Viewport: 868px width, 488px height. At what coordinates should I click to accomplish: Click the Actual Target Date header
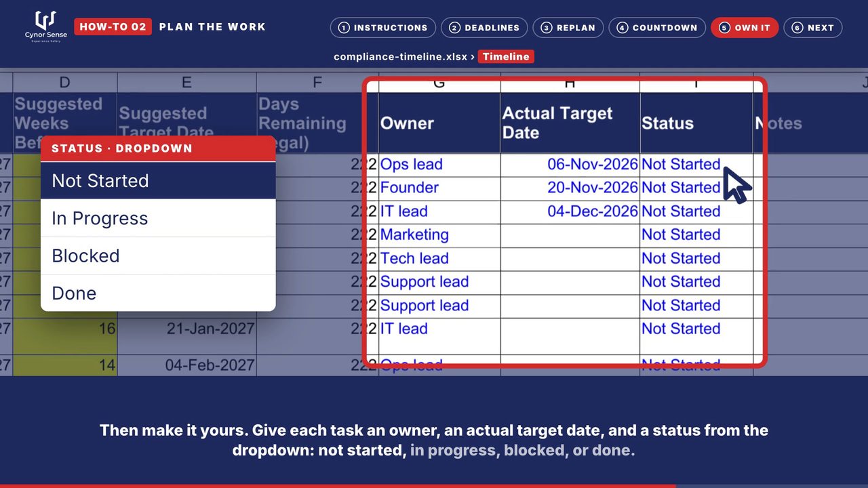click(x=570, y=123)
